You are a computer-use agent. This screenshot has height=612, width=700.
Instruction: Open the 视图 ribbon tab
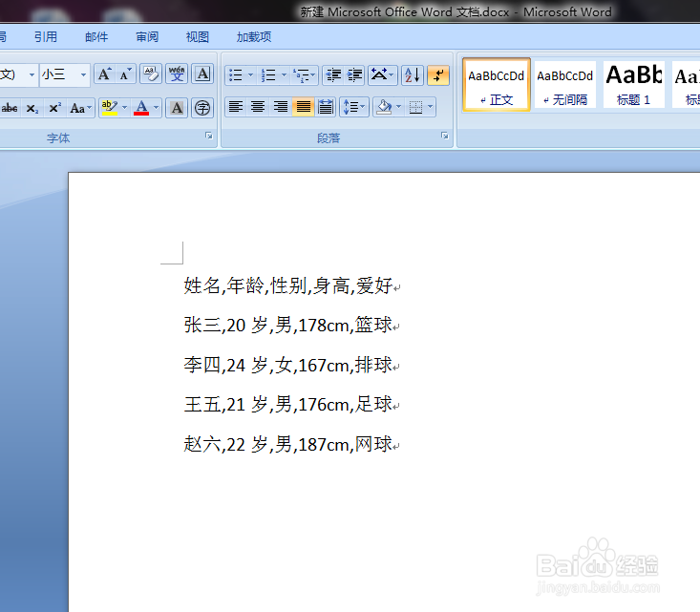point(198,36)
